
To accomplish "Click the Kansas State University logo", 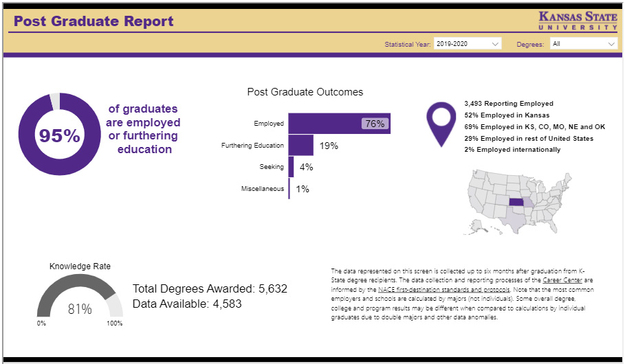I will tap(578, 20).
